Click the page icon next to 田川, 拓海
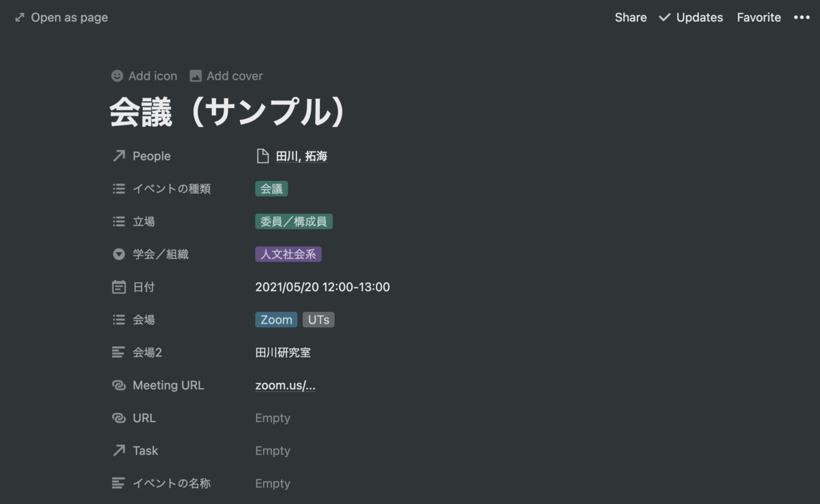This screenshot has width=820, height=504. (x=262, y=156)
